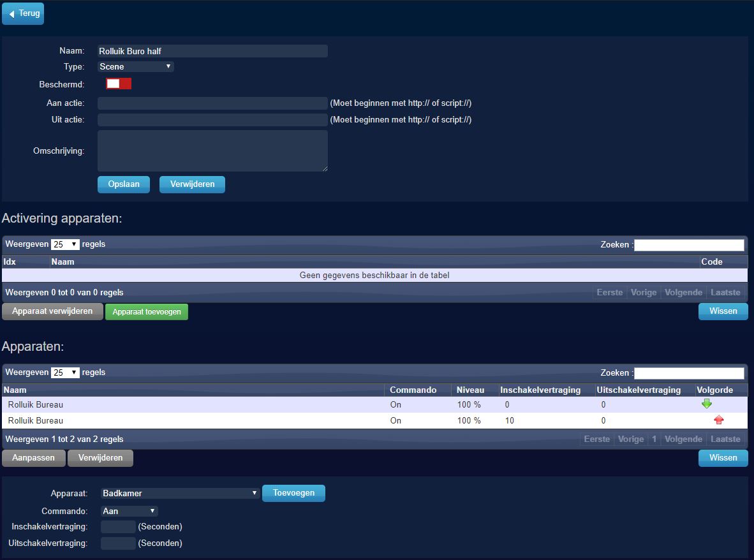Screen dimensions: 754x560
Task: Click Verwijderen next to Opslaan
Action: 193,184
